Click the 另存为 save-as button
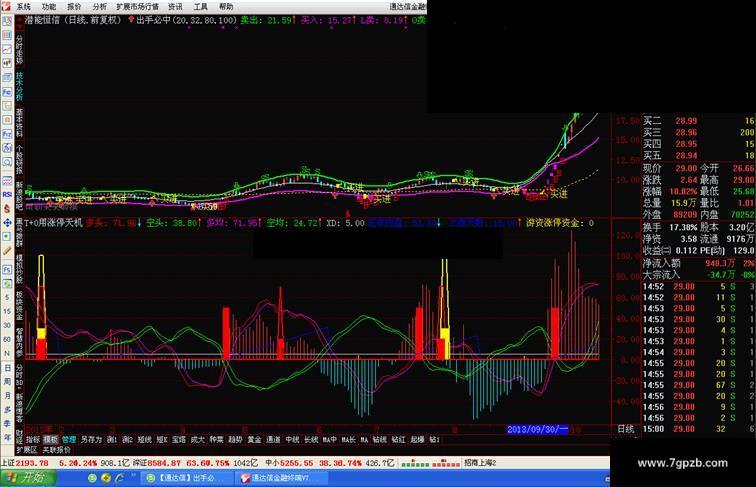 tap(91, 440)
